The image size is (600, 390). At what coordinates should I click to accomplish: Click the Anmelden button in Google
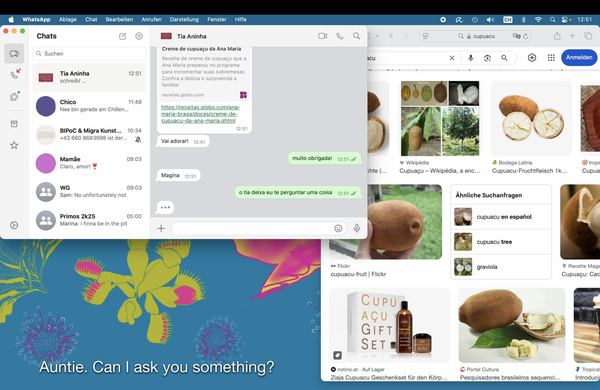[x=579, y=57]
